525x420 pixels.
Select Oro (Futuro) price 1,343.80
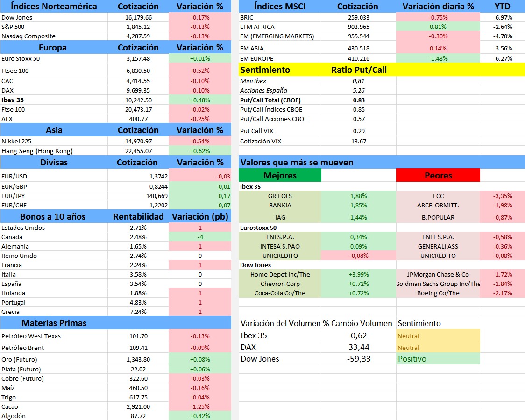point(138,359)
